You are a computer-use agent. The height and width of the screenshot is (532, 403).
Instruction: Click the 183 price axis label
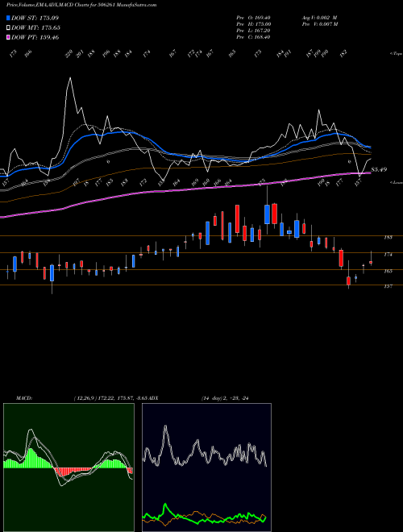click(388, 238)
